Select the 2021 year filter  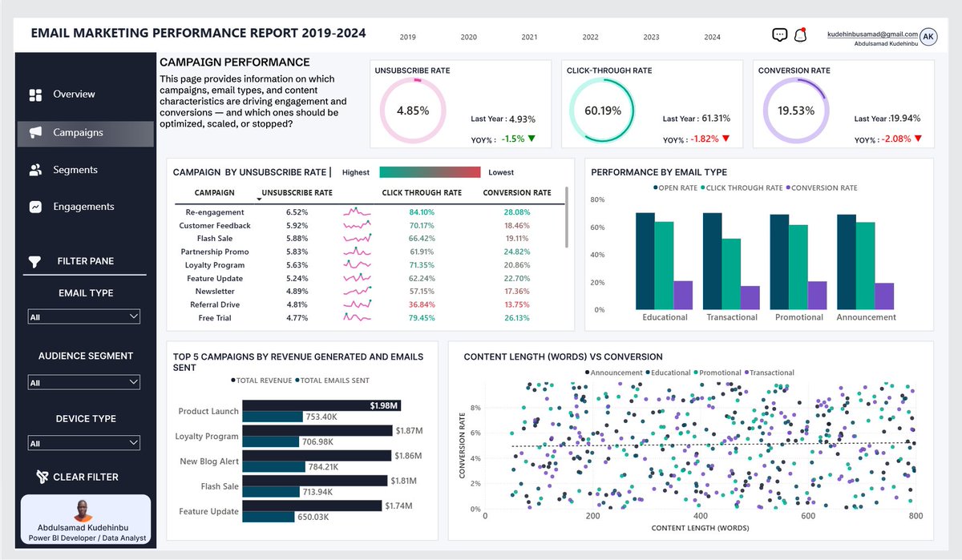(x=530, y=38)
